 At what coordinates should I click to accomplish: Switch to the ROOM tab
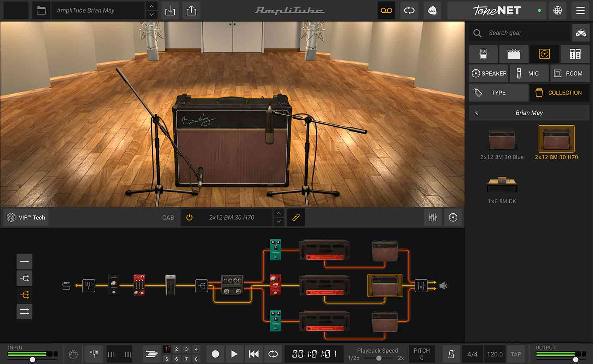click(569, 73)
